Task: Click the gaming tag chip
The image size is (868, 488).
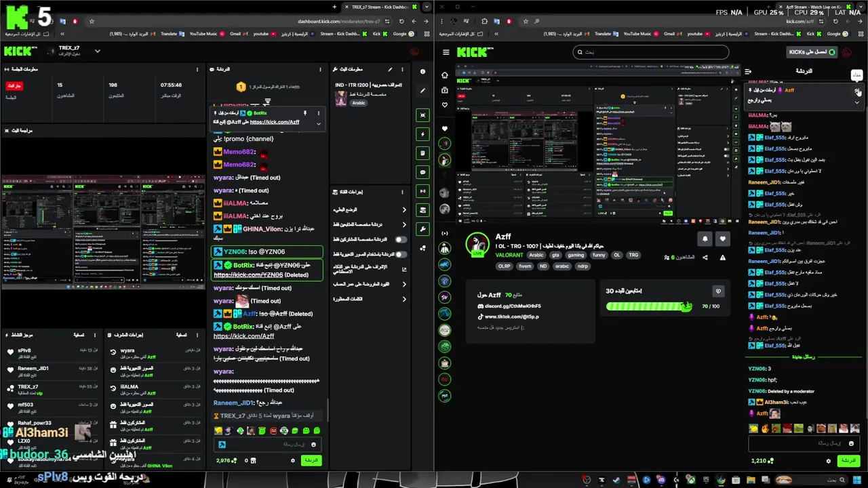Action: coord(576,256)
